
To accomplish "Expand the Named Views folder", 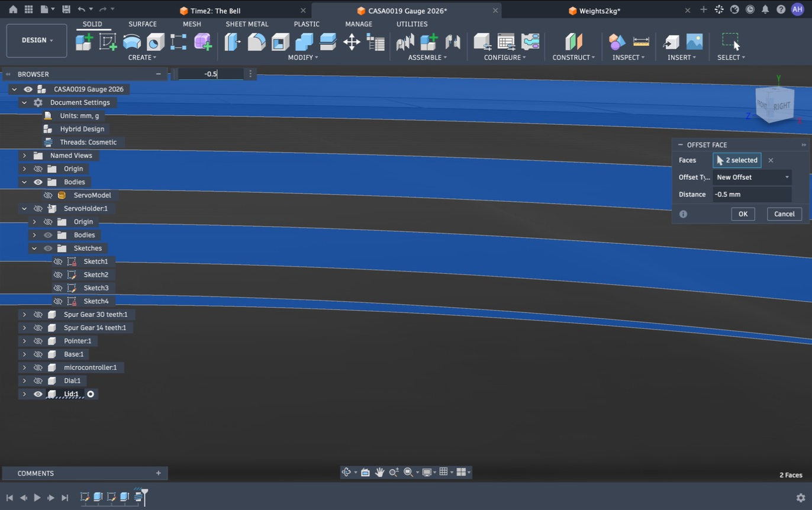I will click(x=24, y=156).
